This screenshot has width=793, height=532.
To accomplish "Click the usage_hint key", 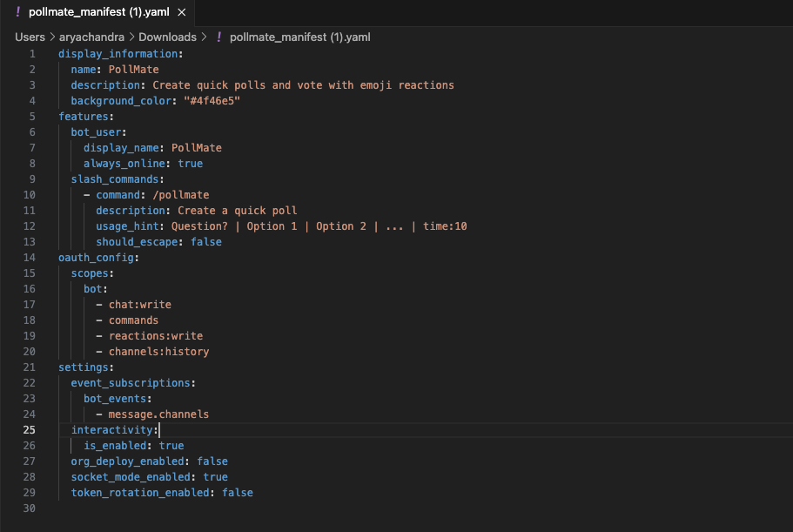I will 127,226.
